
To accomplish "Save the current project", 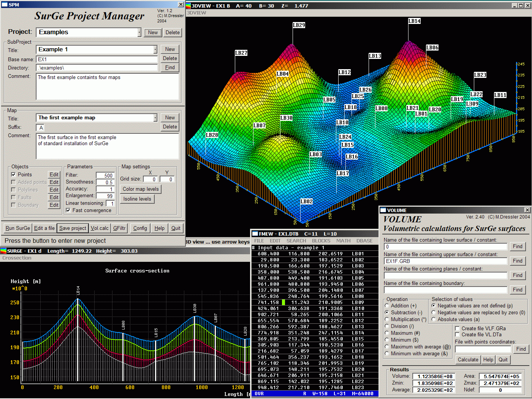I will click(72, 228).
